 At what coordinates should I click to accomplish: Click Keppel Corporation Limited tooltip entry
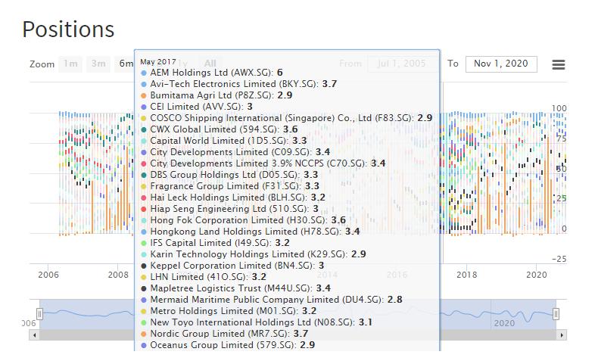click(232, 266)
